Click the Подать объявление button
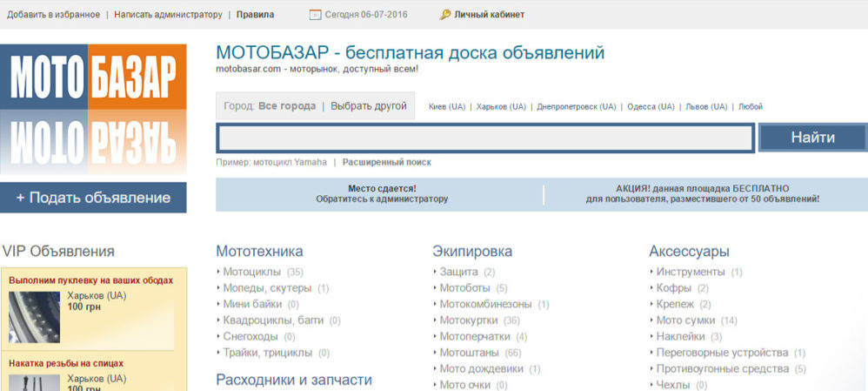Screen dimensions: 868x391 coord(93,198)
